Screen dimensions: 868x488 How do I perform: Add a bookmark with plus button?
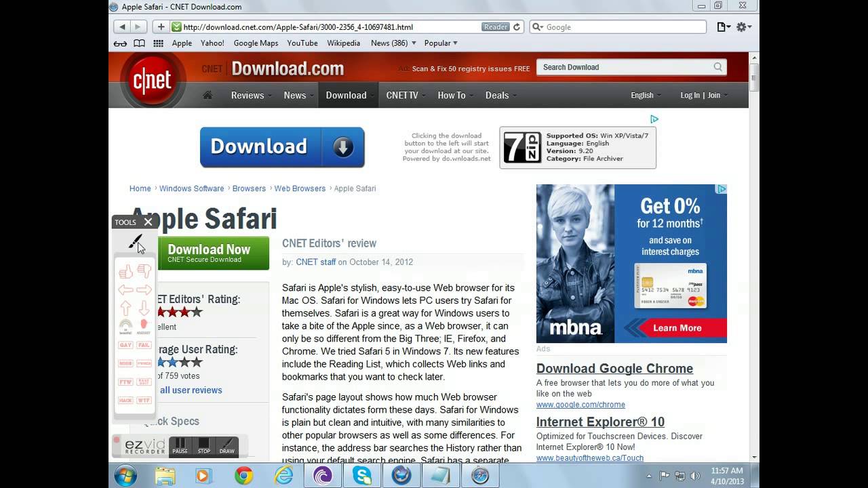[x=161, y=27]
